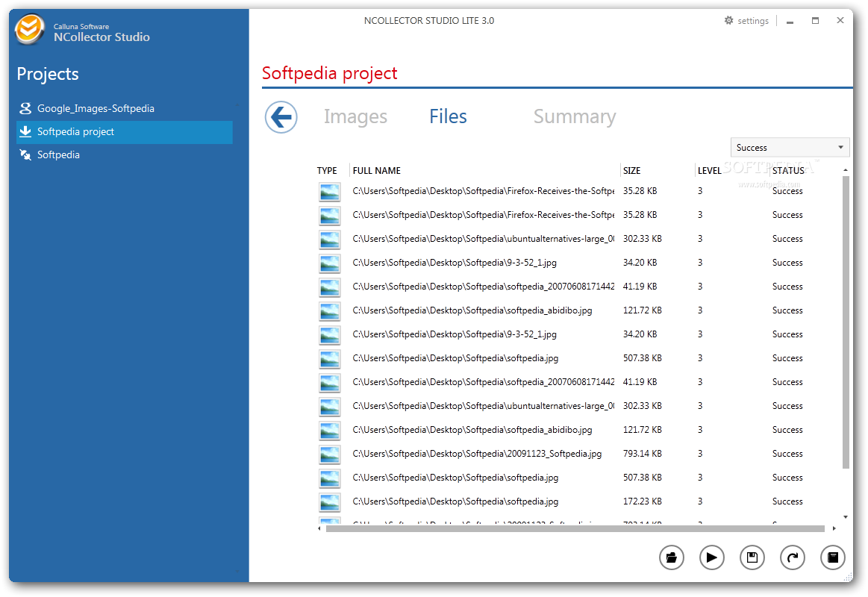Open the folder icon button at bottom
This screenshot has height=597, width=868.
click(672, 557)
